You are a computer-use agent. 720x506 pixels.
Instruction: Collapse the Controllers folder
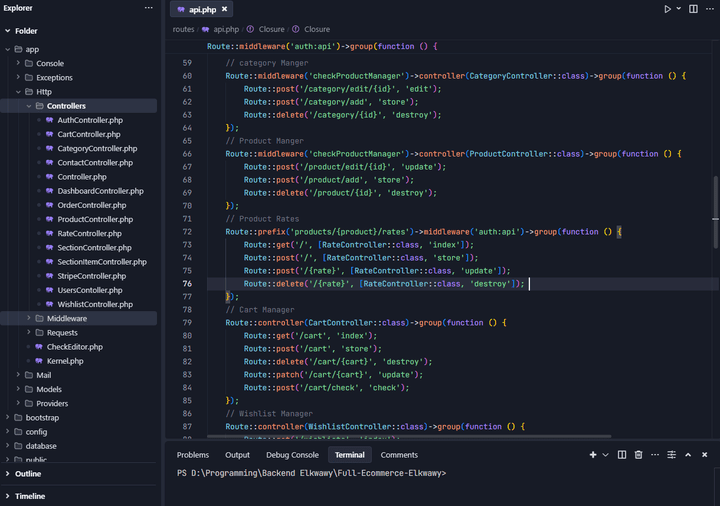29,106
